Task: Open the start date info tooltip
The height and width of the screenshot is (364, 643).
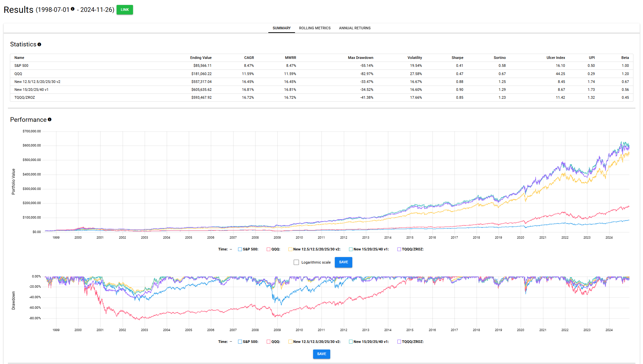Action: click(x=73, y=9)
